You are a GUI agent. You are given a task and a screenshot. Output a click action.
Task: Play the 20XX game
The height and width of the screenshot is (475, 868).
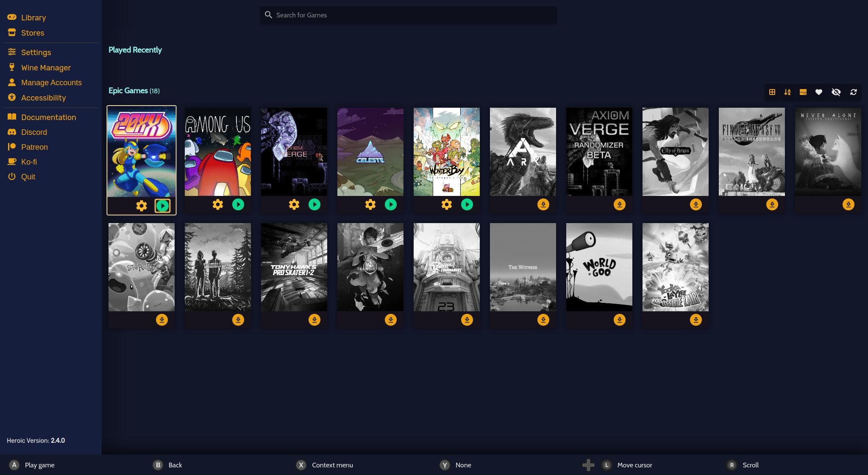162,206
